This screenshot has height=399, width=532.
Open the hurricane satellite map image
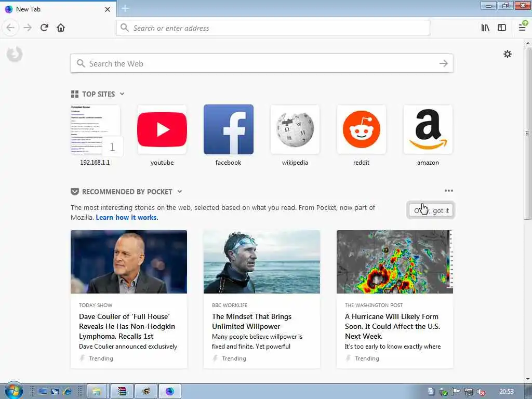(x=395, y=262)
